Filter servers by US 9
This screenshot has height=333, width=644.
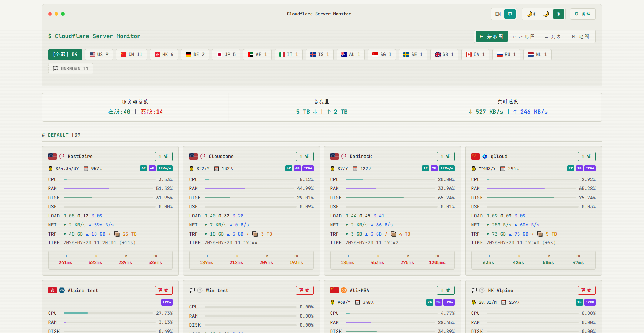(x=99, y=55)
